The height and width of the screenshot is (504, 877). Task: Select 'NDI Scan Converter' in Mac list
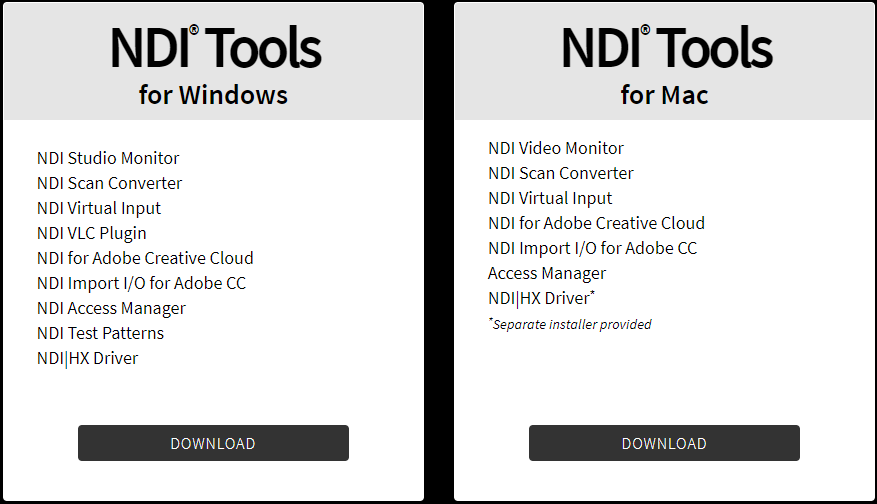click(561, 173)
